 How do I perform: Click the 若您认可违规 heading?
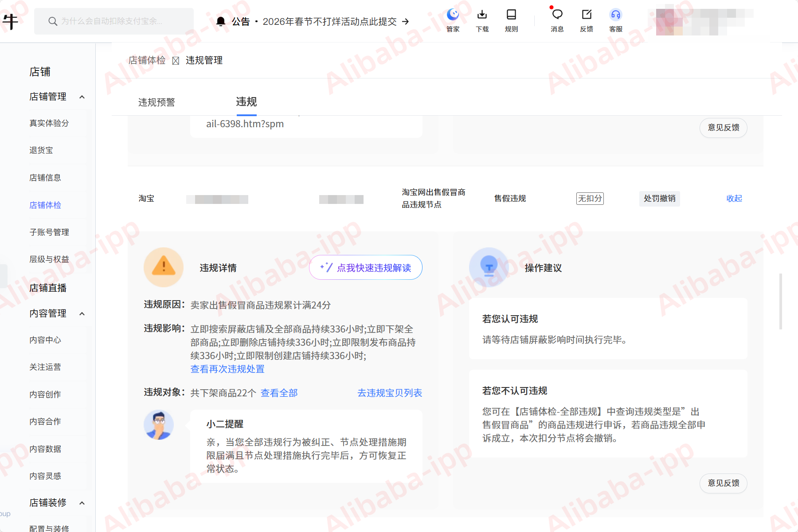pos(510,319)
